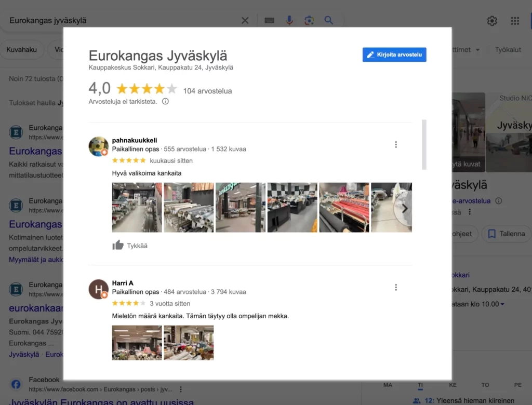Select MA in the popular times days
Screen dimensions: 532x405
(388, 385)
